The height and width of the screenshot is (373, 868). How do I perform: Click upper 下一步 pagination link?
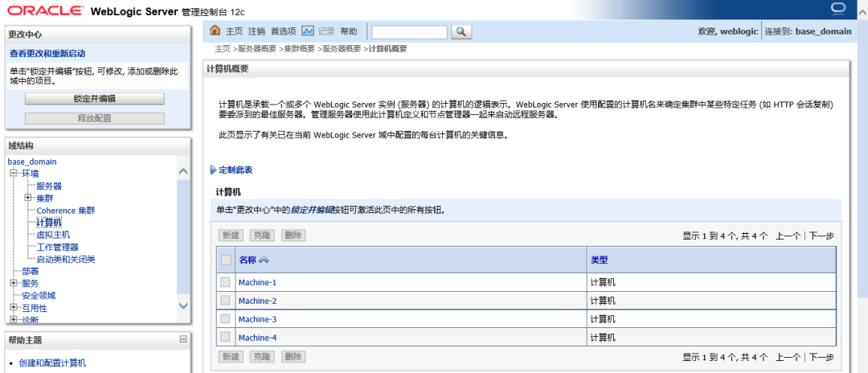coord(821,236)
